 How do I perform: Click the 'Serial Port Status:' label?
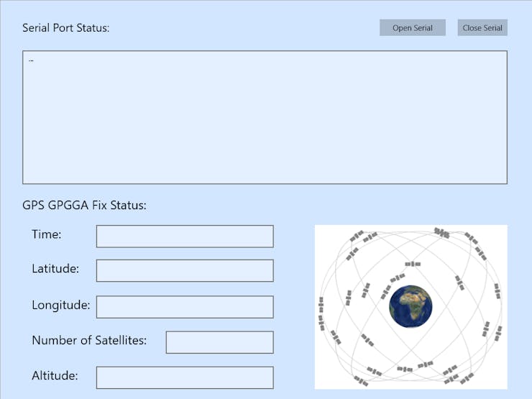coord(66,28)
